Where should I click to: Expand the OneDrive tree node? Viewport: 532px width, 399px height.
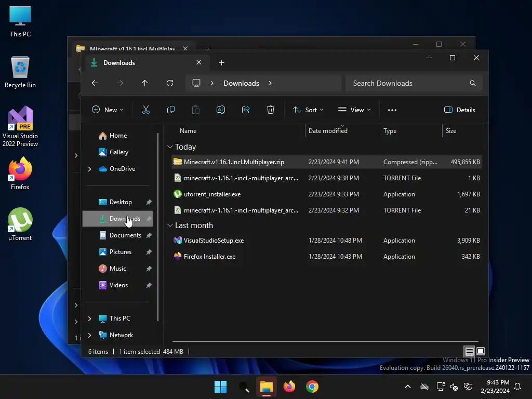point(89,169)
